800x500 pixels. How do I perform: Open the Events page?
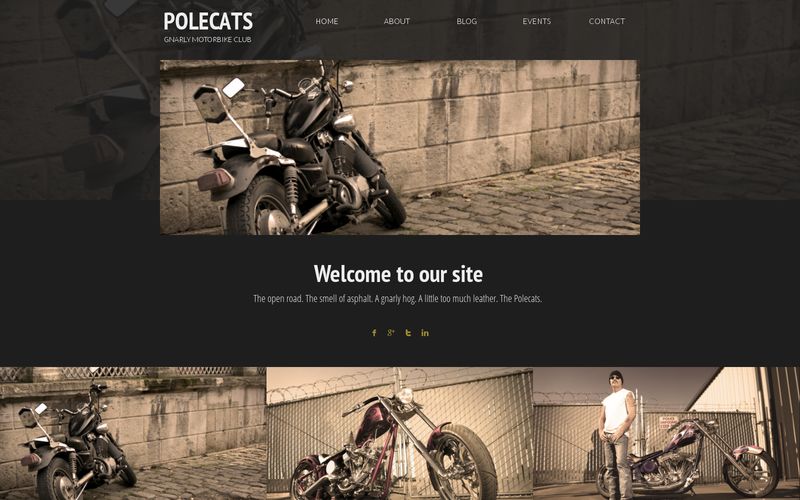point(536,21)
